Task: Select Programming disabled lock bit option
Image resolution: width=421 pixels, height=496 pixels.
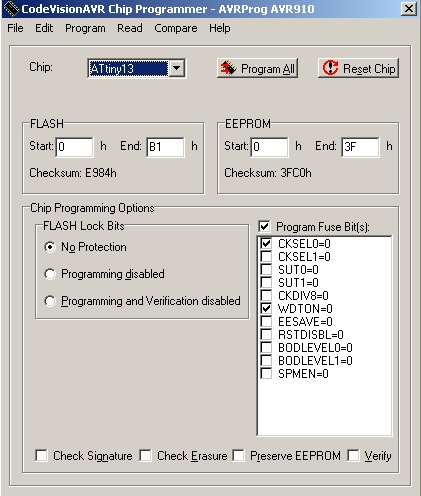Action: point(50,274)
